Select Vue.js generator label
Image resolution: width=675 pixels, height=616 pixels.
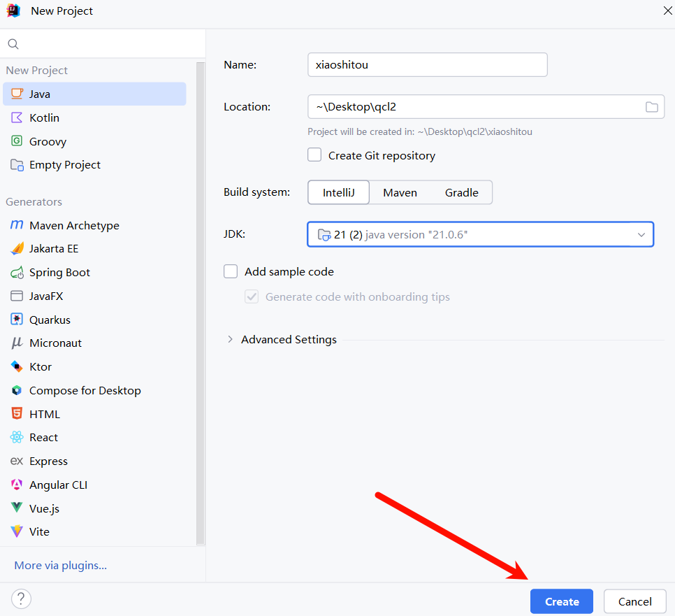point(44,508)
